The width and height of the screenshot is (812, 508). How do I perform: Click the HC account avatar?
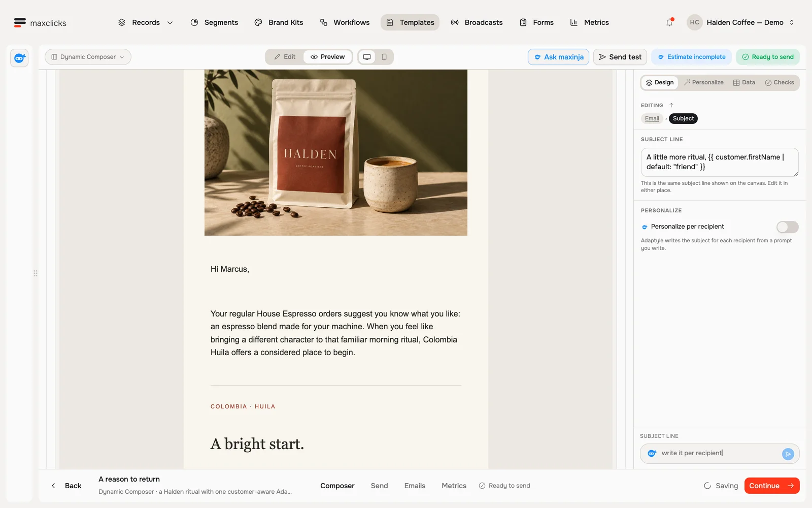tap(694, 22)
